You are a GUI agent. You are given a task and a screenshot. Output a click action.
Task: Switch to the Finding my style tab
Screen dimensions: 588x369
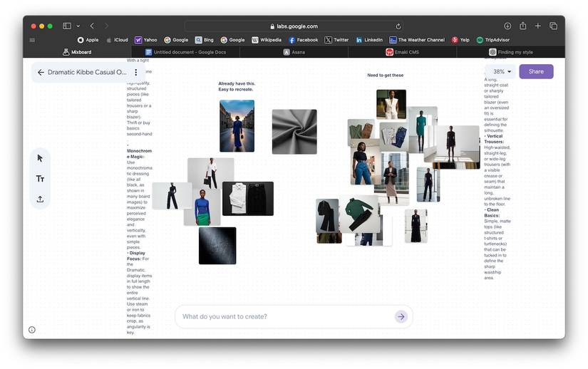pyautogui.click(x=511, y=52)
